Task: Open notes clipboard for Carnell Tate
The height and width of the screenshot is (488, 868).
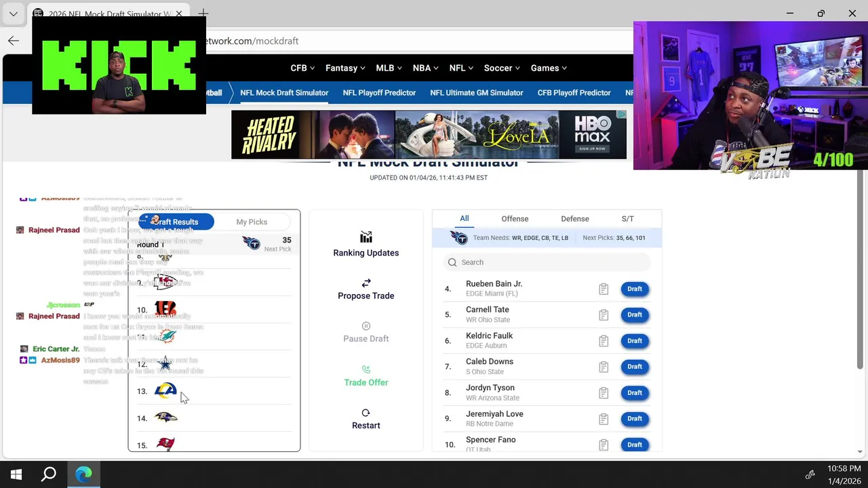Action: tap(604, 315)
